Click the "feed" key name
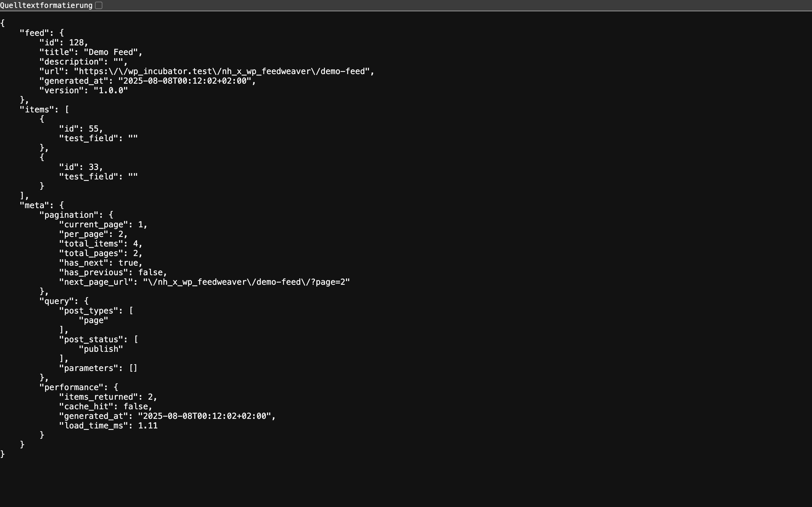 34,33
